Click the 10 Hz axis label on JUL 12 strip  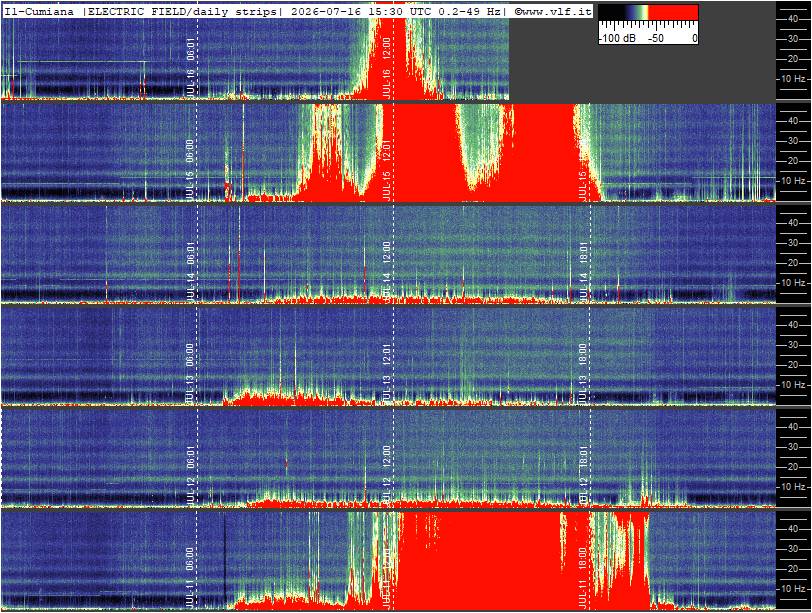[794, 487]
